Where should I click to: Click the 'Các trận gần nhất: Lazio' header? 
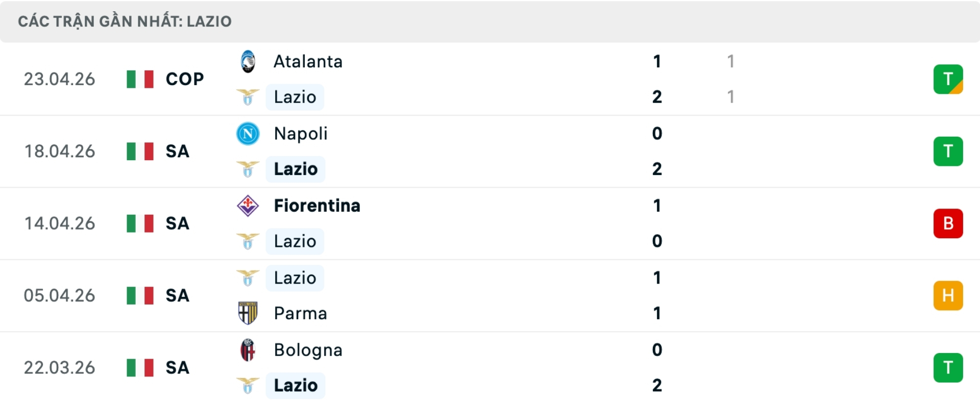pos(125,21)
